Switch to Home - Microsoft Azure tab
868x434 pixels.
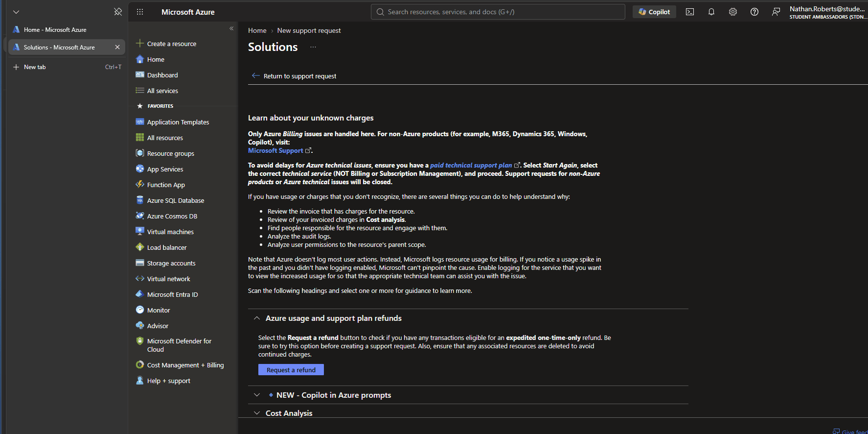[55, 30]
